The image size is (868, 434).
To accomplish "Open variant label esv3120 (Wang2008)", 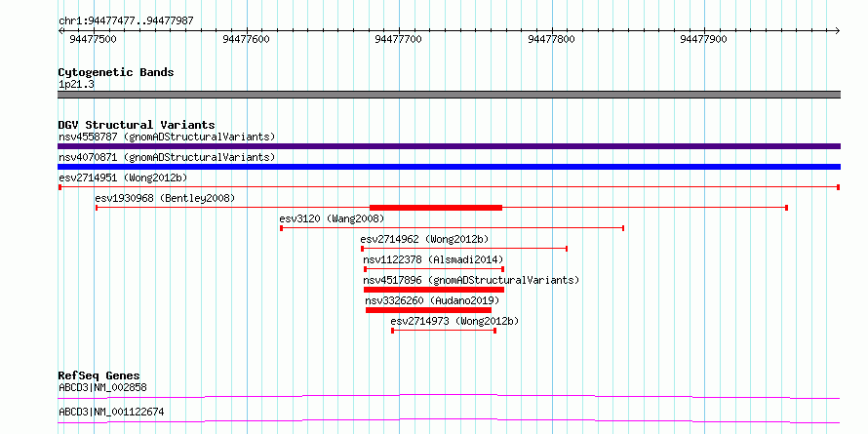I will coord(332,218).
